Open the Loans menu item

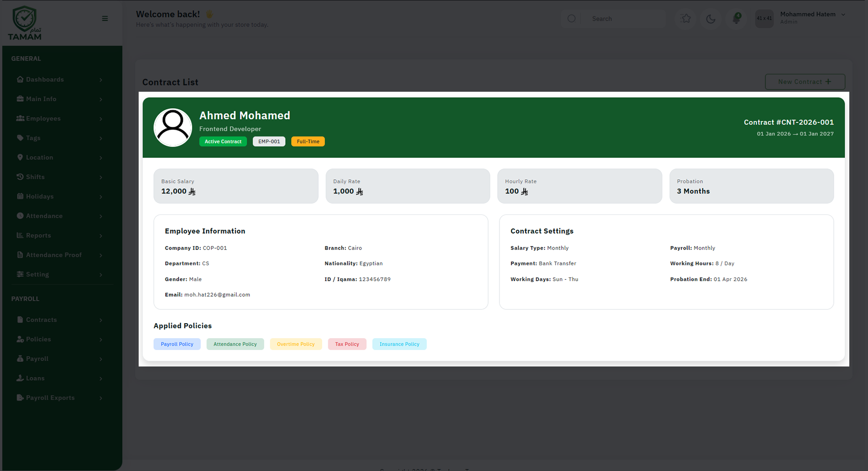pos(60,378)
